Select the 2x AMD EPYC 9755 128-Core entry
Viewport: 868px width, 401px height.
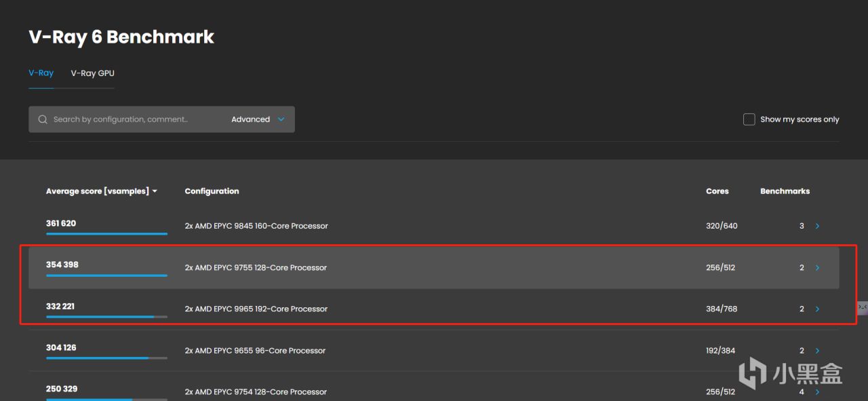[x=256, y=268]
